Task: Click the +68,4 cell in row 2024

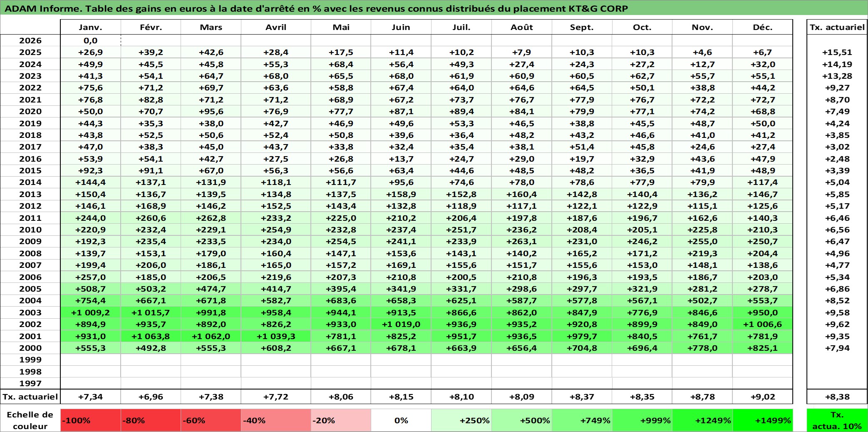Action: 341,64
